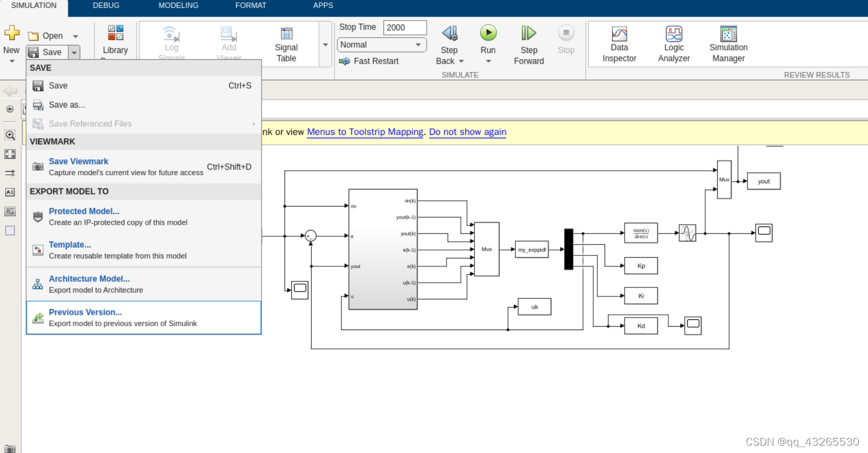Image resolution: width=868 pixels, height=453 pixels.
Task: Expand the Save dropdown arrow
Action: click(x=74, y=52)
